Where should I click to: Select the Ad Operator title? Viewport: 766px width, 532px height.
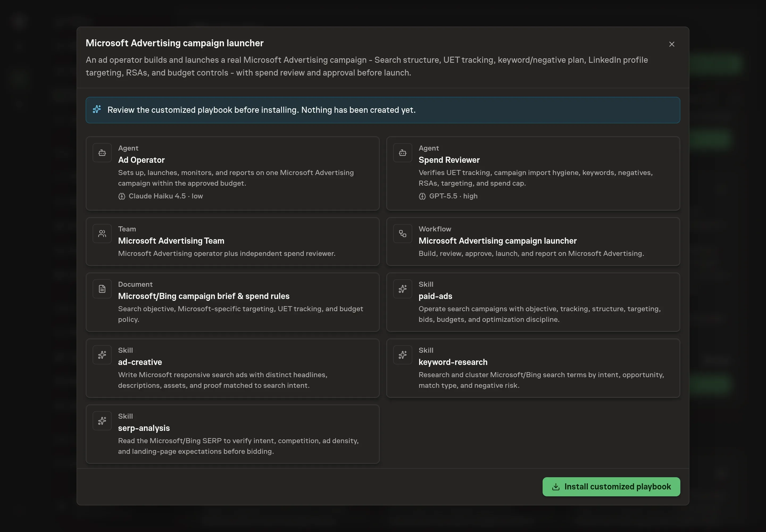(x=141, y=160)
